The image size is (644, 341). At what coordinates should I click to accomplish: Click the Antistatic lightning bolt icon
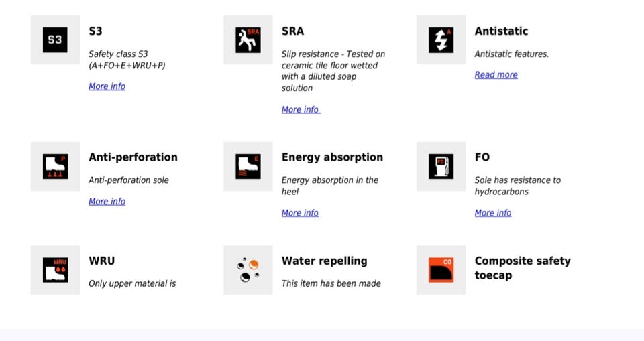(441, 40)
